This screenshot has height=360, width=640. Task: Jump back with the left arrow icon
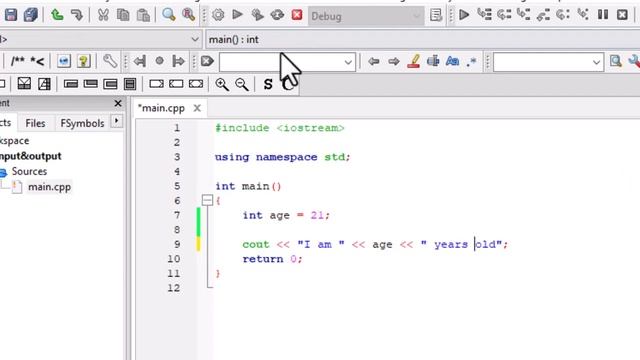tap(140, 61)
